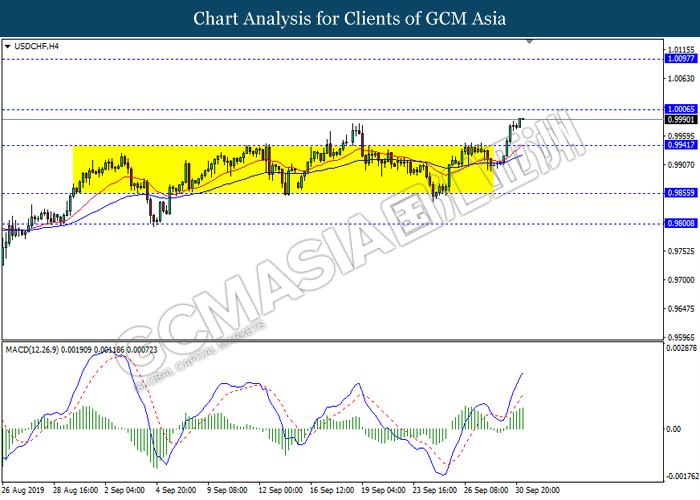Click the 0.00 MACD zero level label
The height and width of the screenshot is (500, 700).
(674, 429)
